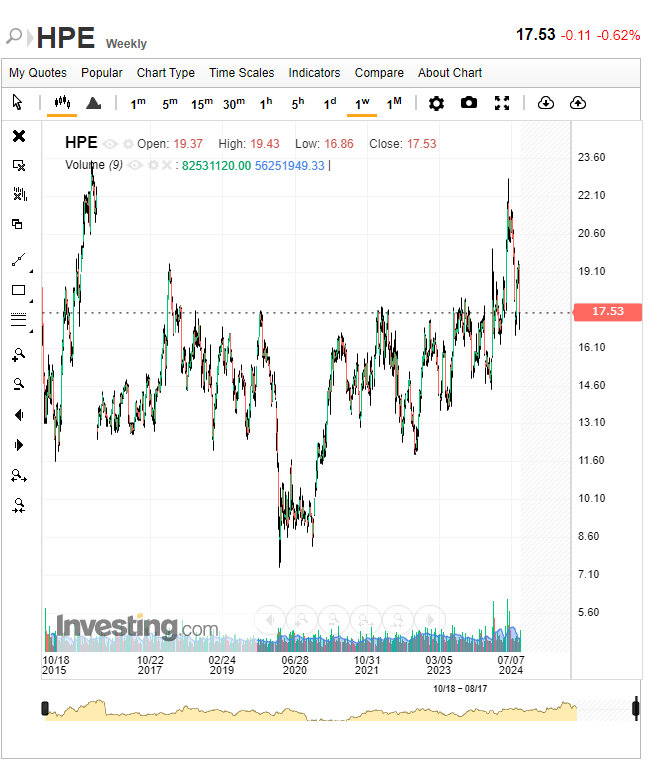Click the cloud download (load chart) icon

(545, 103)
